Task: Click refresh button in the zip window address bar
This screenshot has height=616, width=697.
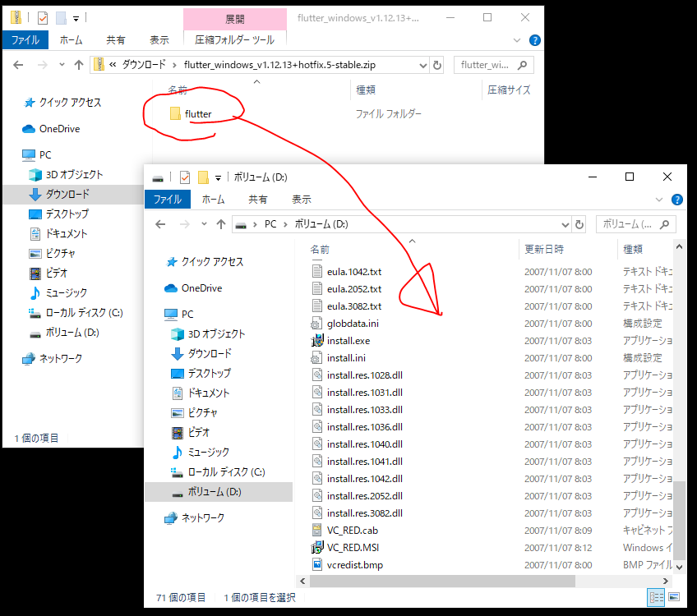Action: point(437,65)
